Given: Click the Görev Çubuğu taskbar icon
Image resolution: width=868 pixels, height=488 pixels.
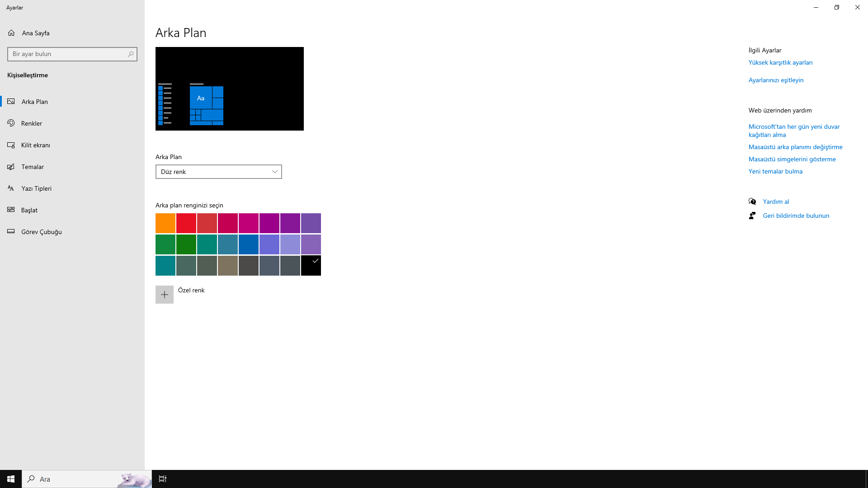Looking at the screenshot, I should tap(11, 232).
